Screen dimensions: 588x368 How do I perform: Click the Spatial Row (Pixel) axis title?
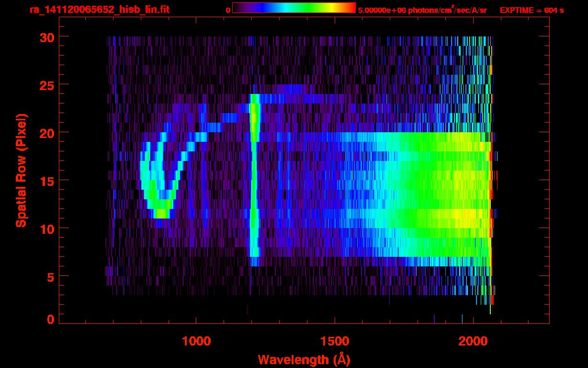pos(21,171)
